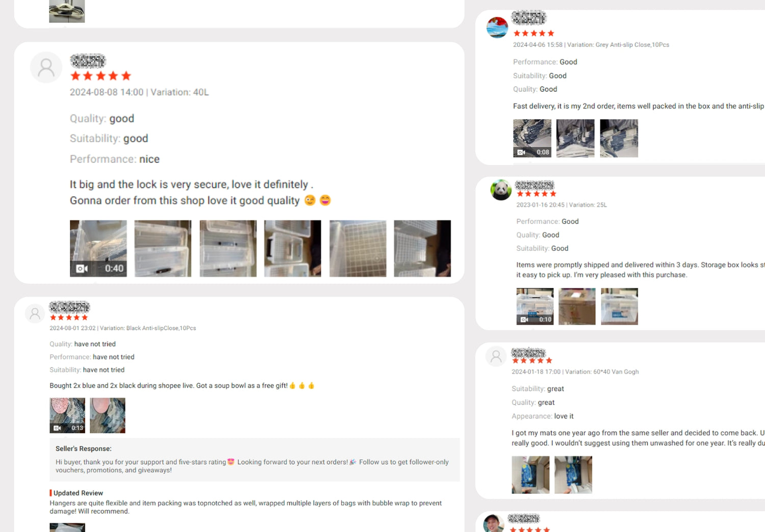
Task: Open the second photo in the 40L review
Action: [x=163, y=249]
